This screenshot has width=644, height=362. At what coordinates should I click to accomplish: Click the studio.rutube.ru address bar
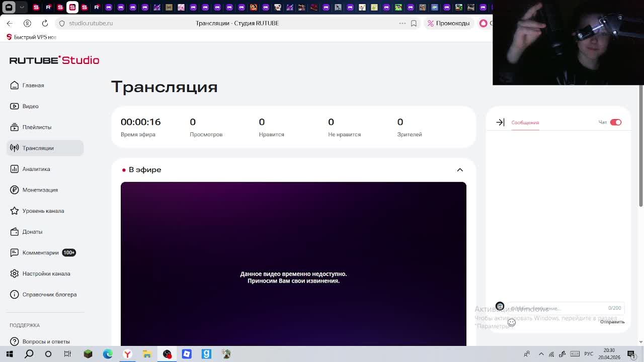91,23
